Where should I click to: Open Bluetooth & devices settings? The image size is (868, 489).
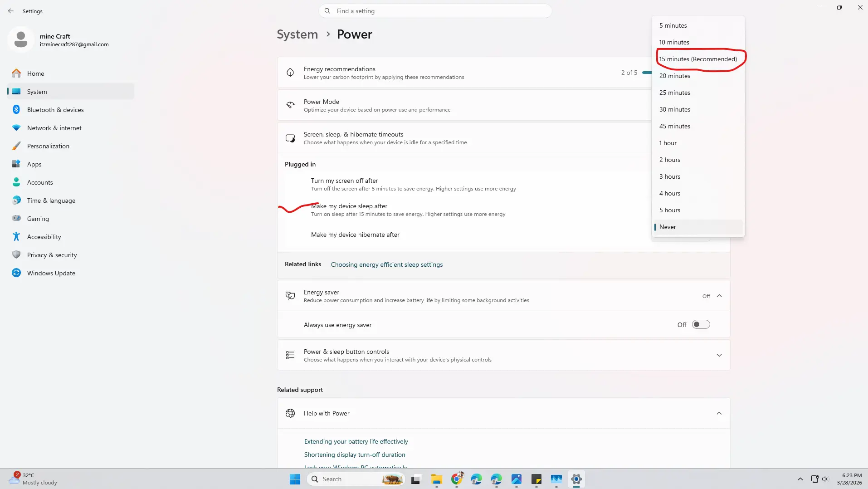tap(55, 110)
